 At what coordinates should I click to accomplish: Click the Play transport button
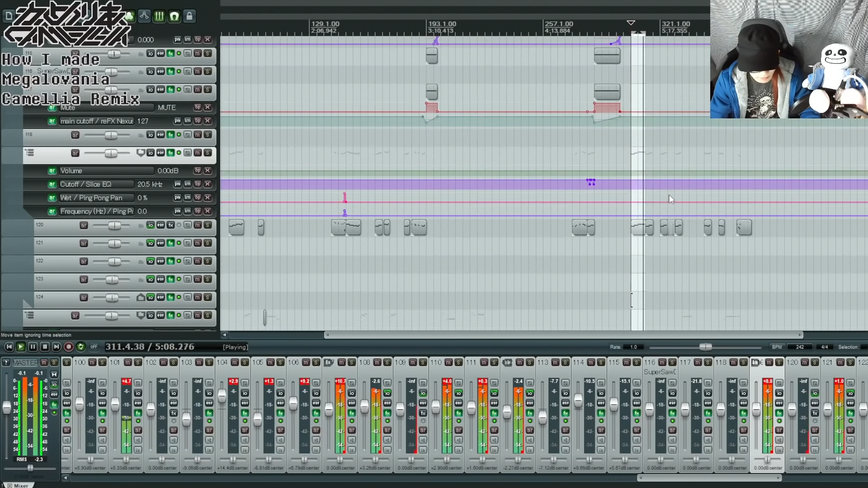20,347
